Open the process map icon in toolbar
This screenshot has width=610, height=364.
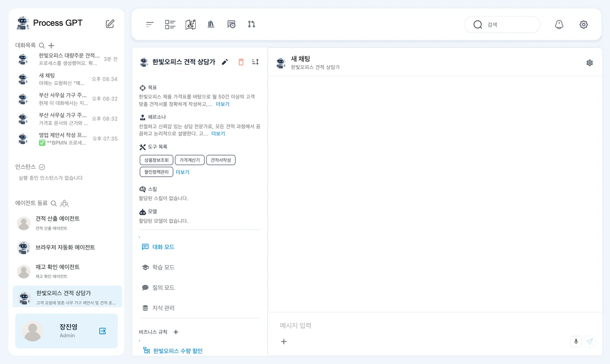pyautogui.click(x=191, y=24)
